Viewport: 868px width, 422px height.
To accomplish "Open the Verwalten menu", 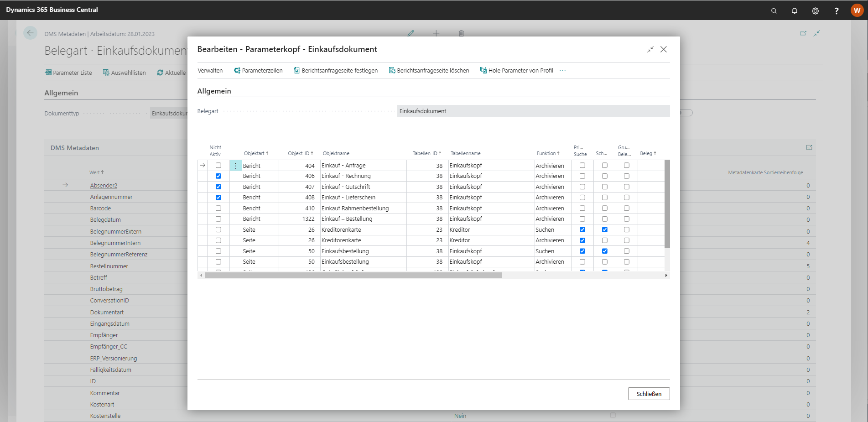I will 210,70.
